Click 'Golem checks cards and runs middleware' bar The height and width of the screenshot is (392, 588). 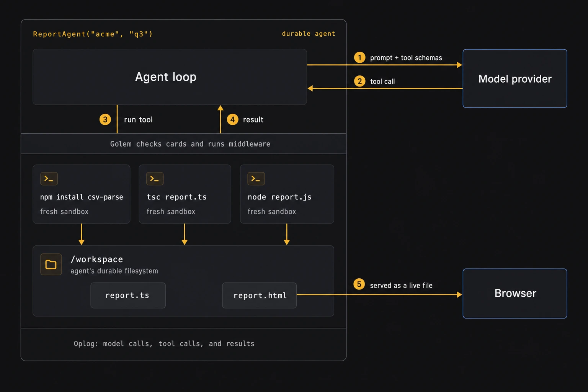[183, 144]
